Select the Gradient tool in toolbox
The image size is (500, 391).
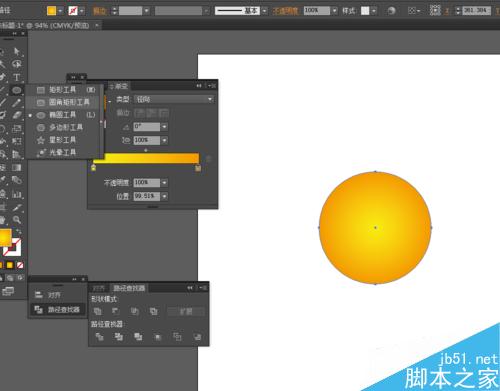tap(16, 167)
